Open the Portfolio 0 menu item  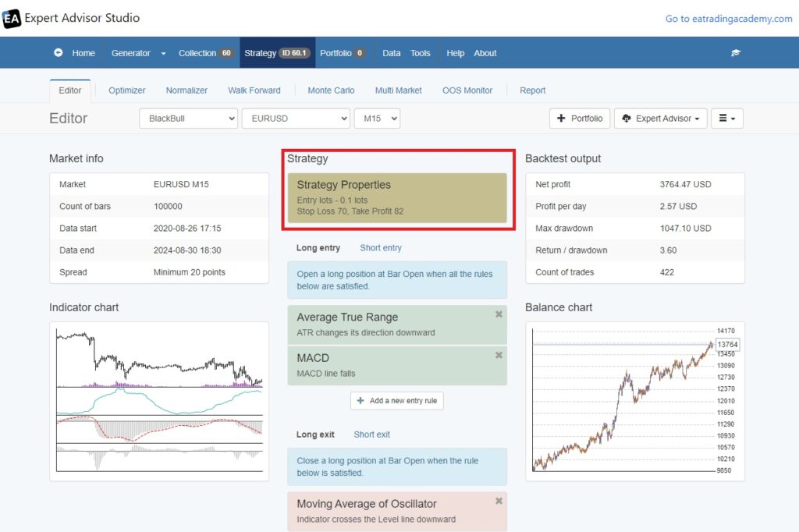pyautogui.click(x=343, y=53)
